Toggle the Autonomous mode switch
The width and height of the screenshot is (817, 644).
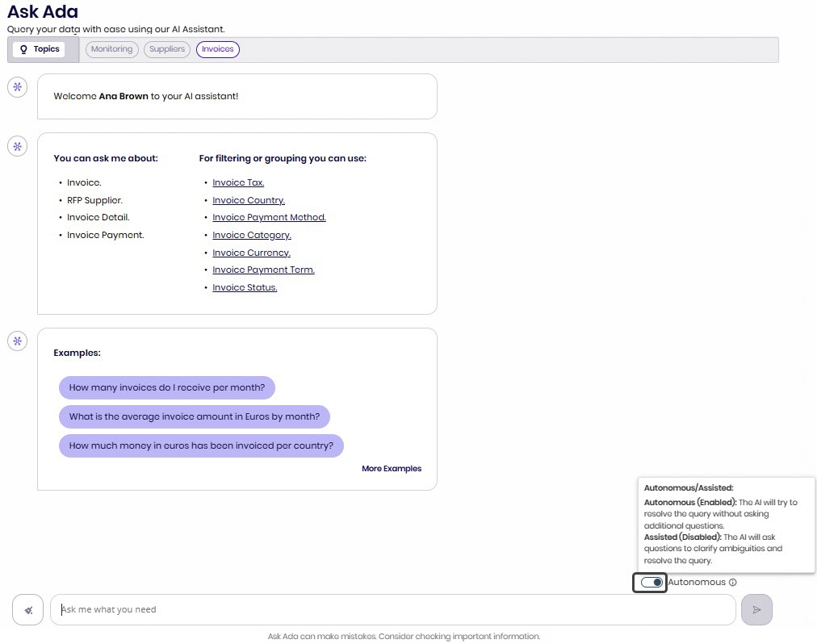point(651,583)
